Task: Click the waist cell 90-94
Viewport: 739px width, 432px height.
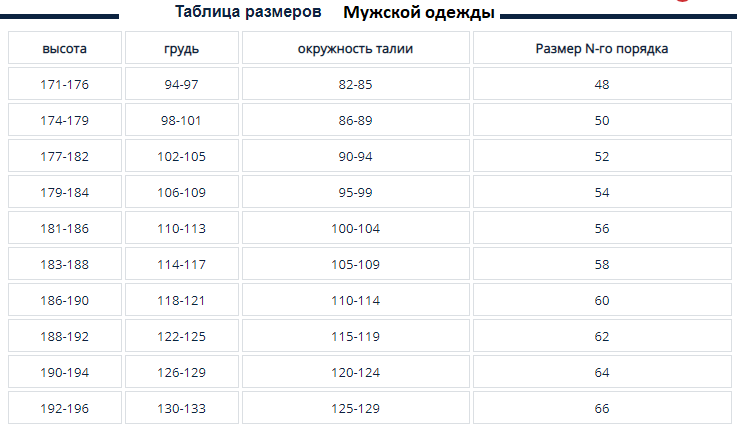Action: pyautogui.click(x=355, y=156)
